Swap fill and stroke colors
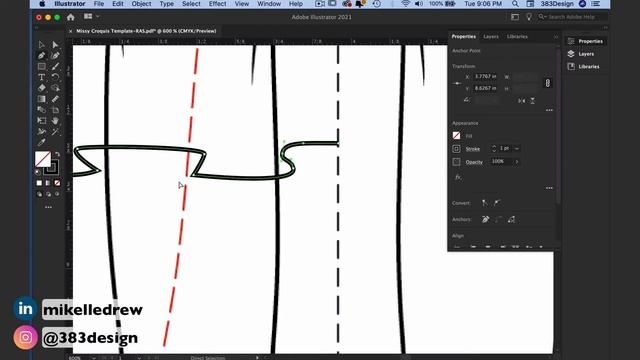The width and height of the screenshot is (640, 360). 57,154
